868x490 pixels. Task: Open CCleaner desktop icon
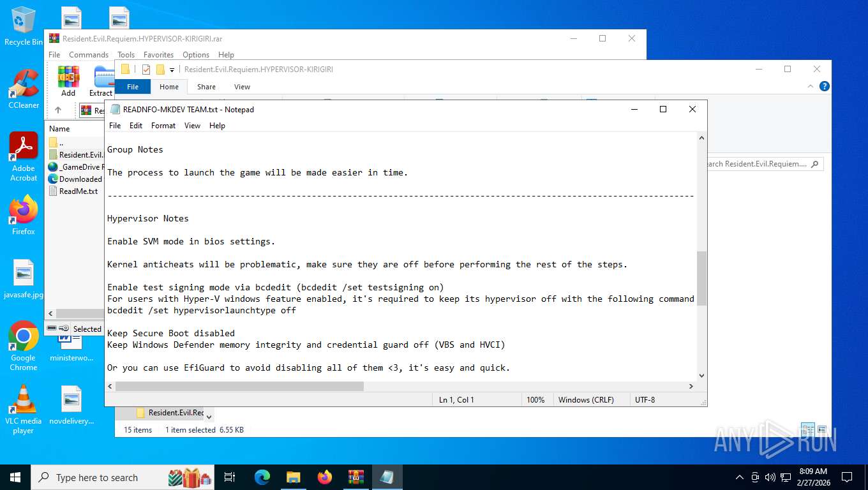point(24,89)
